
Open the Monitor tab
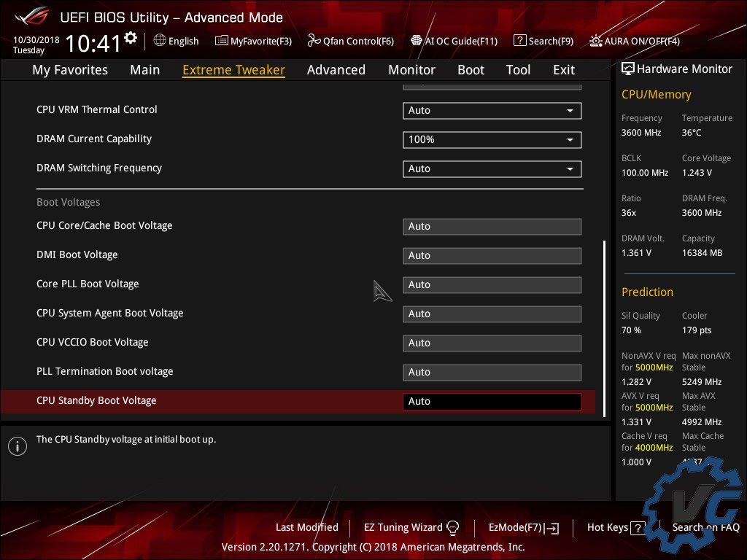[411, 70]
